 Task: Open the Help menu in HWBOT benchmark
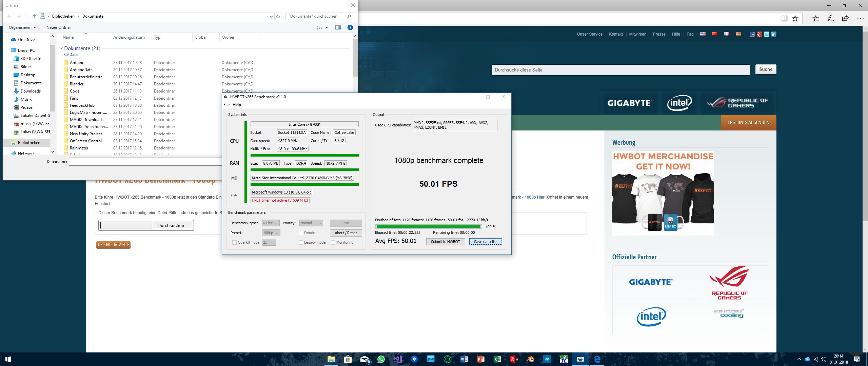(x=237, y=105)
